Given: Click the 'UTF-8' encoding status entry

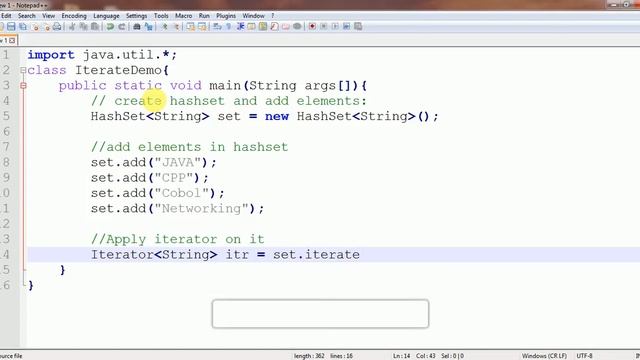Looking at the screenshot, I should 584,356.
